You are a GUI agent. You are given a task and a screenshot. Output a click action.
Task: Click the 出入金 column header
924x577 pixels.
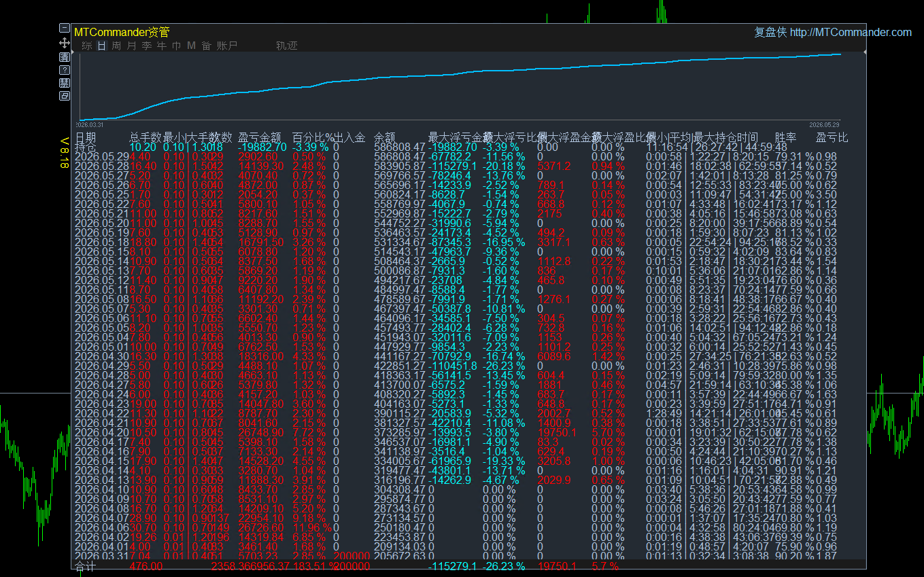click(349, 137)
